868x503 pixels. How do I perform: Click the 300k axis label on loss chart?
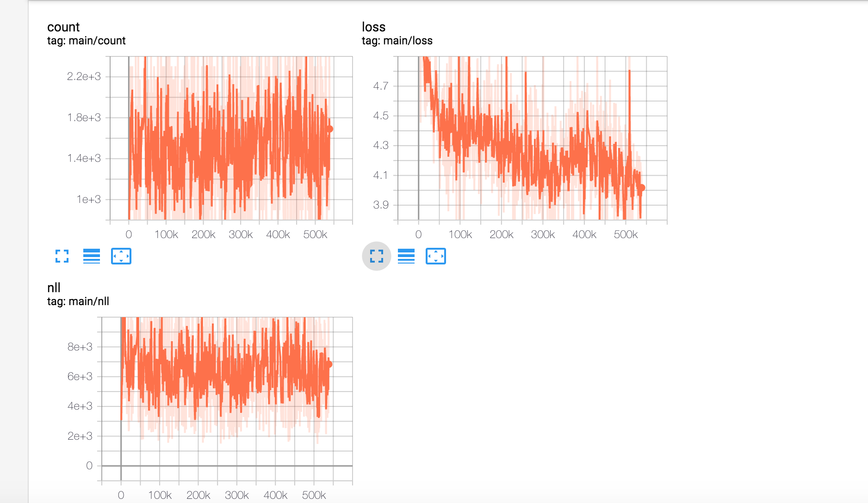pos(544,234)
